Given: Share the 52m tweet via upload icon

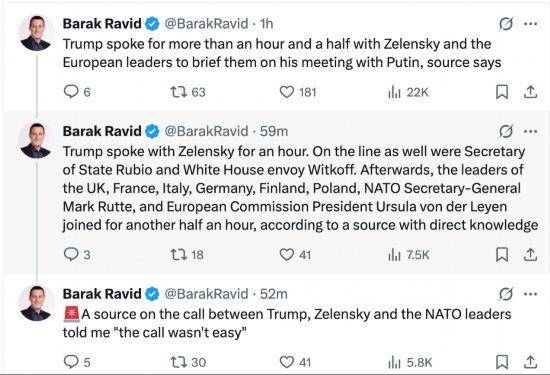Looking at the screenshot, I should 530,362.
